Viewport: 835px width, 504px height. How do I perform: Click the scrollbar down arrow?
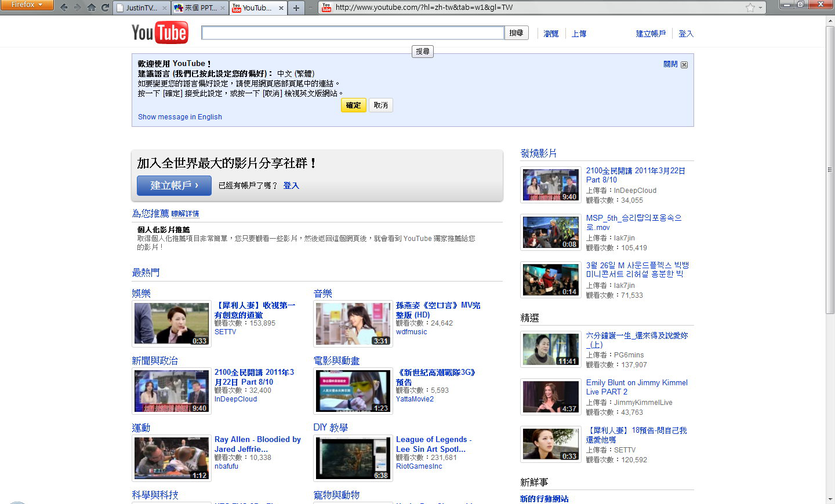(830, 499)
